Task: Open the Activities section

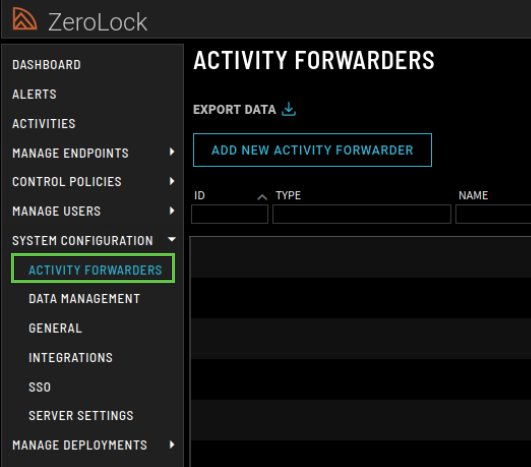Action: (x=44, y=124)
